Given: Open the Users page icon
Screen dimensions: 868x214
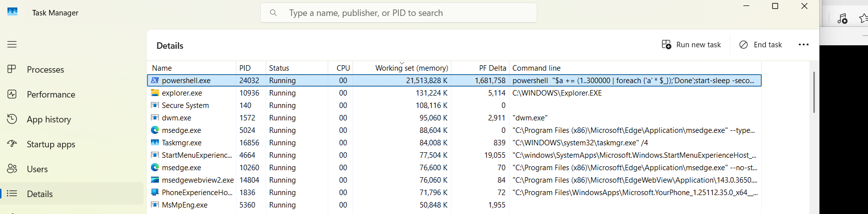Looking at the screenshot, I should (x=12, y=169).
